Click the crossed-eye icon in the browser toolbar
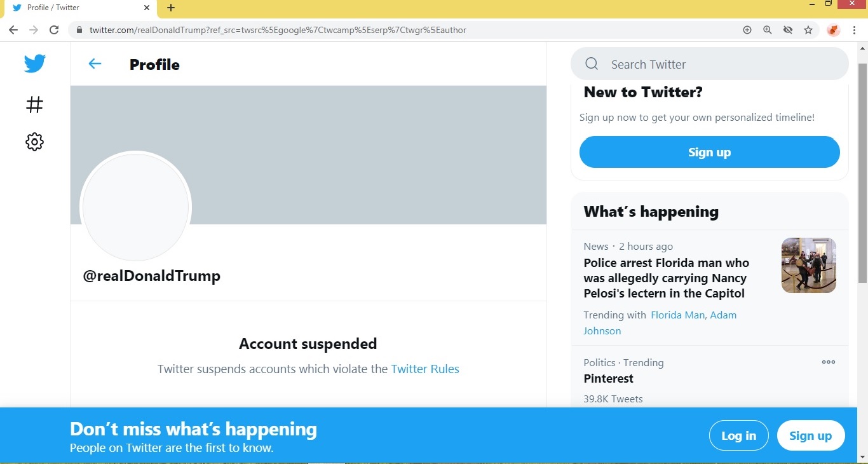 tap(788, 30)
